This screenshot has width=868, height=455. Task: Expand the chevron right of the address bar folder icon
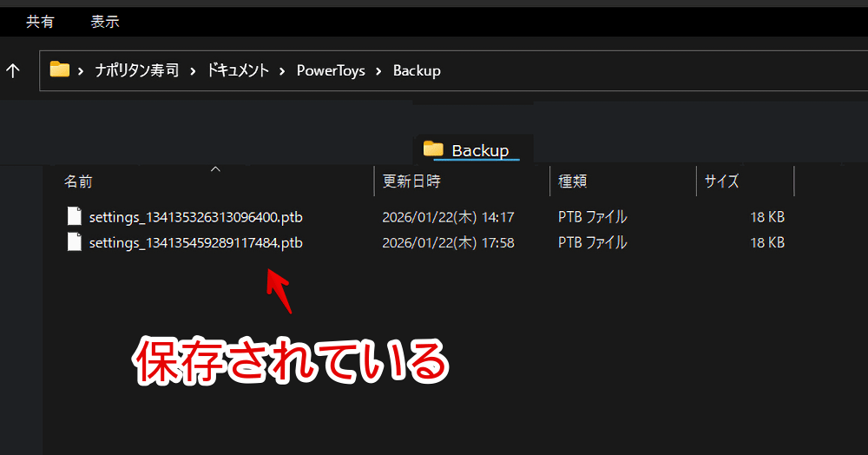coord(81,71)
